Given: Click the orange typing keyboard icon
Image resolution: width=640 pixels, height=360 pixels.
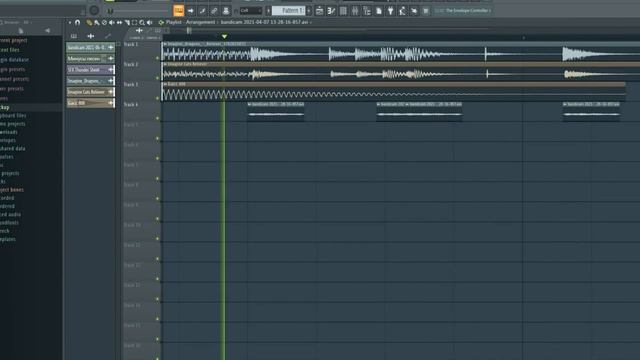Looking at the screenshot, I should (x=178, y=11).
